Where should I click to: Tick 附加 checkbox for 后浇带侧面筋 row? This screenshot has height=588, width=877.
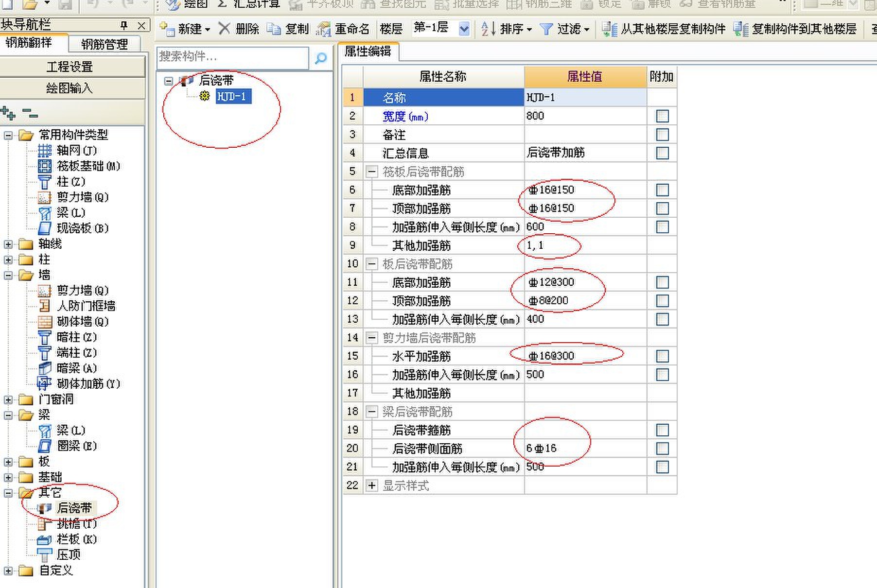tap(662, 449)
